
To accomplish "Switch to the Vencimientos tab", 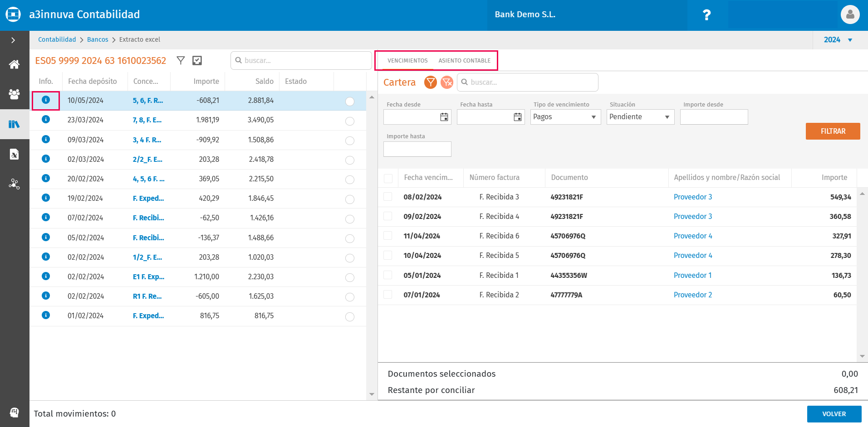I will pos(407,60).
